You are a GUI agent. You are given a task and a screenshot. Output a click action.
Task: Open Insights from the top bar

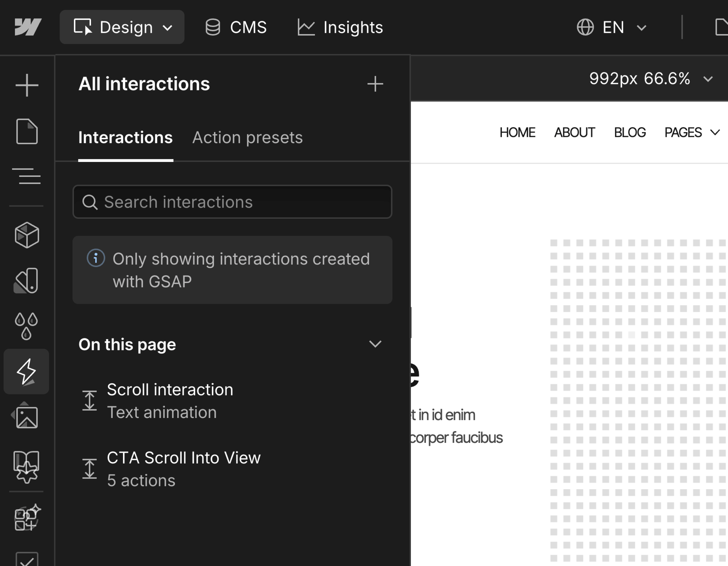[x=340, y=27]
